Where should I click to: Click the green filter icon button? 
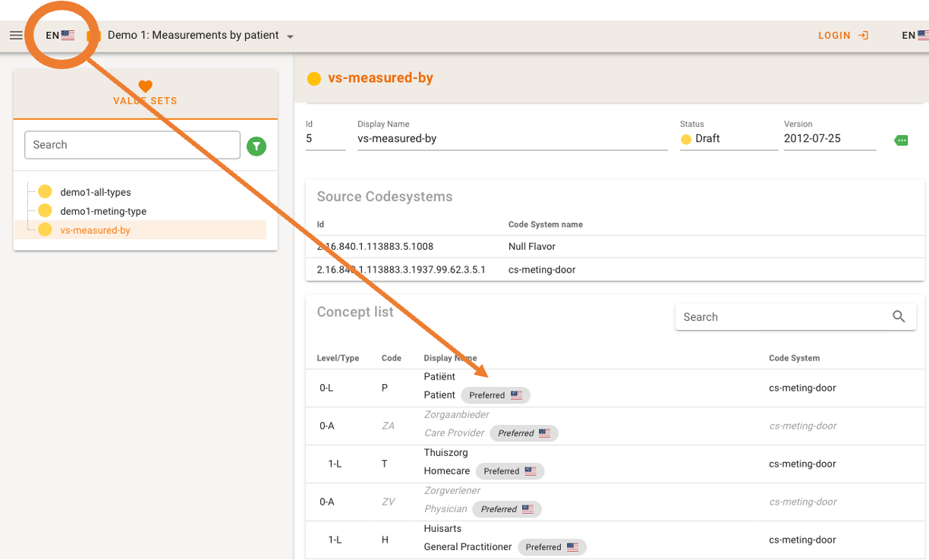[257, 146]
